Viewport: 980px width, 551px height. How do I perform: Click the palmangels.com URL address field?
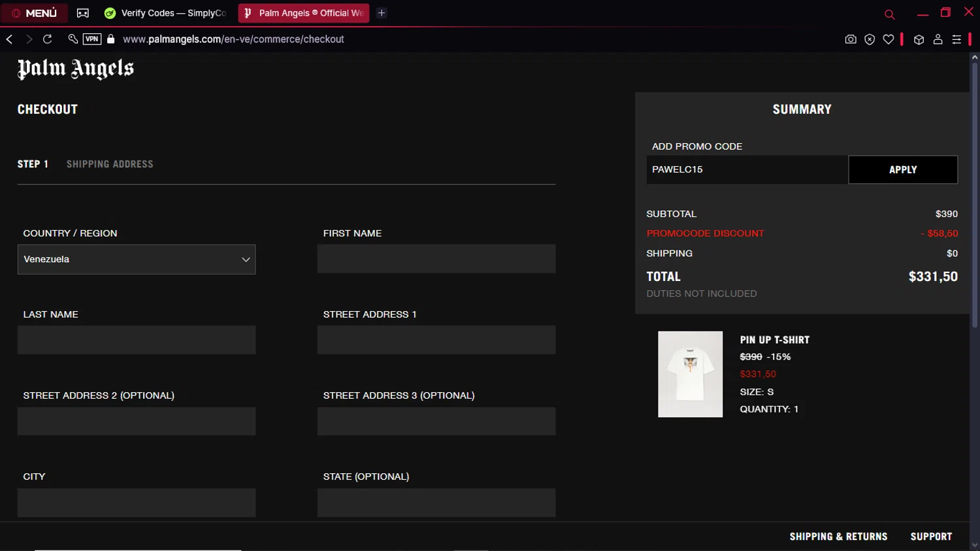[x=233, y=39]
